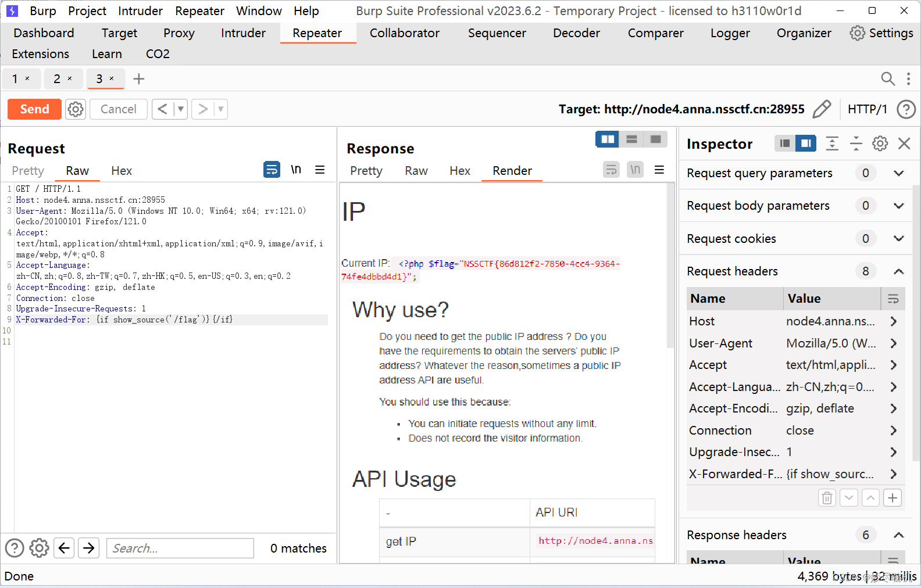Move header up arrow button
Screen dimensions: 921x588
pos(870,498)
